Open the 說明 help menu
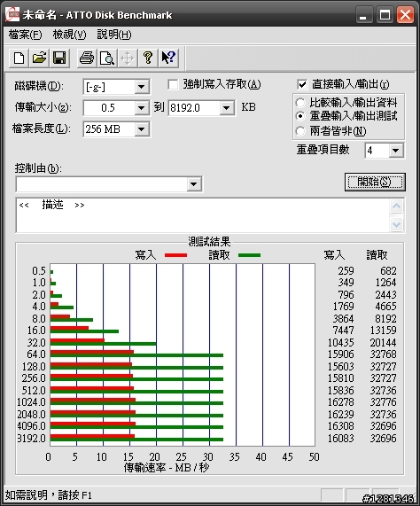This screenshot has width=420, height=506. (114, 35)
